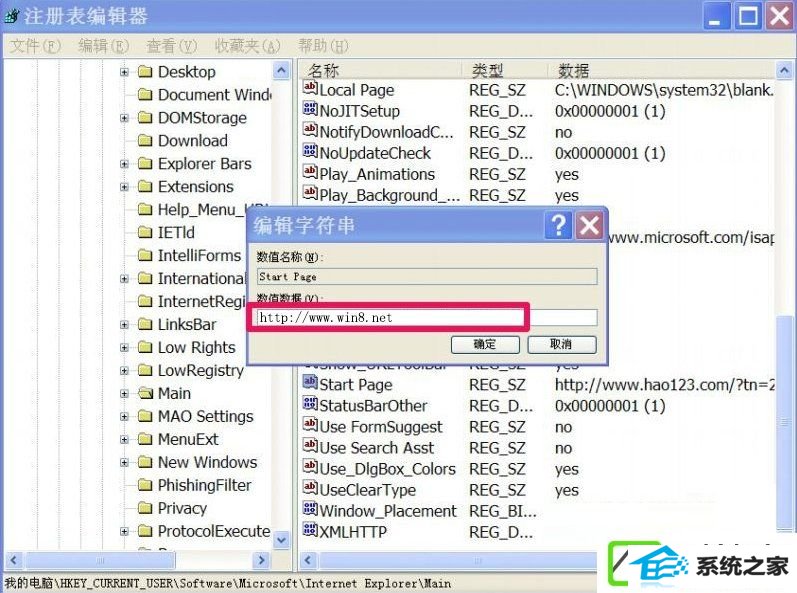797x593 pixels.
Task: Click the XMLHTTP DWORD value icon
Action: tap(310, 530)
